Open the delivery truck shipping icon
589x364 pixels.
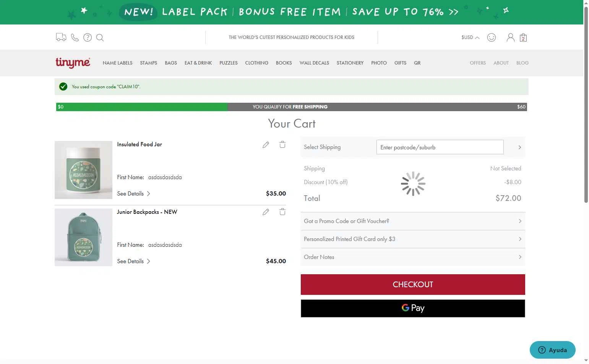(x=61, y=37)
